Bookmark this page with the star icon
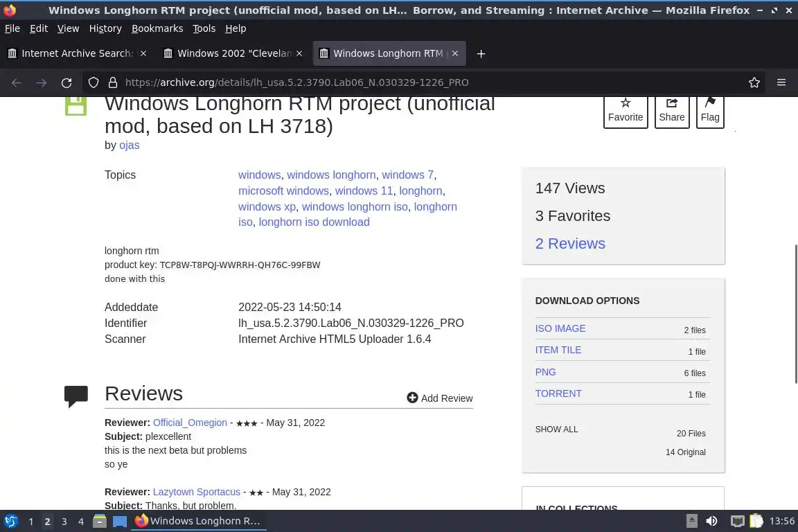The image size is (798, 532). tap(754, 82)
